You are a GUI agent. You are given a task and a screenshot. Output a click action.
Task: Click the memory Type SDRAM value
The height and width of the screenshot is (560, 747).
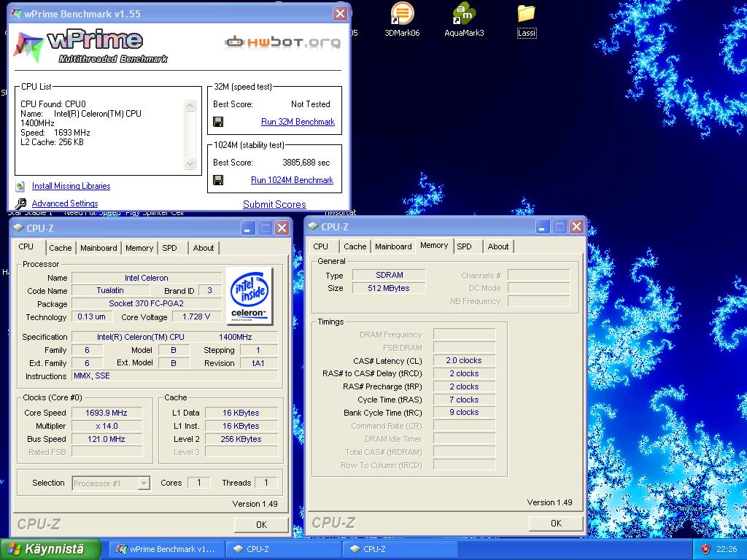pos(390,275)
